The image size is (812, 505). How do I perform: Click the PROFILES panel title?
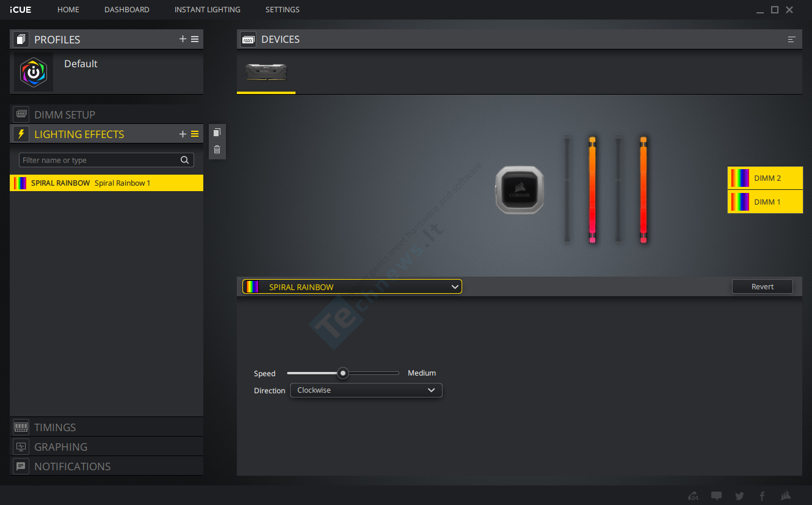click(x=57, y=39)
